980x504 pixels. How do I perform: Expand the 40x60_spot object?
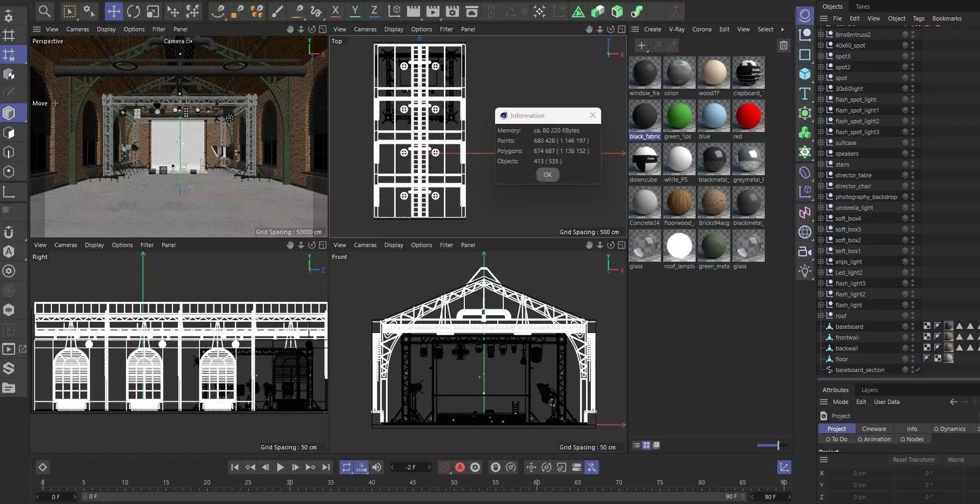pyautogui.click(x=821, y=45)
